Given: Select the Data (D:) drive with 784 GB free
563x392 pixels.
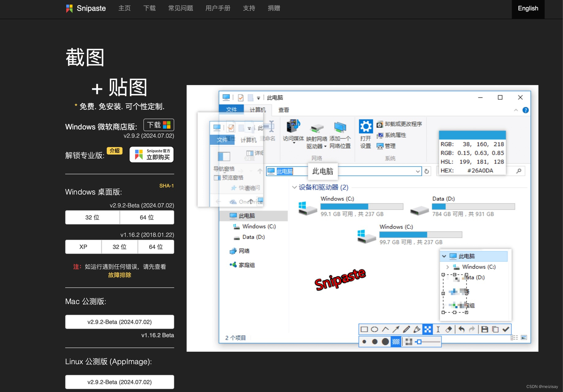Looking at the screenshot, I should coord(463,206).
